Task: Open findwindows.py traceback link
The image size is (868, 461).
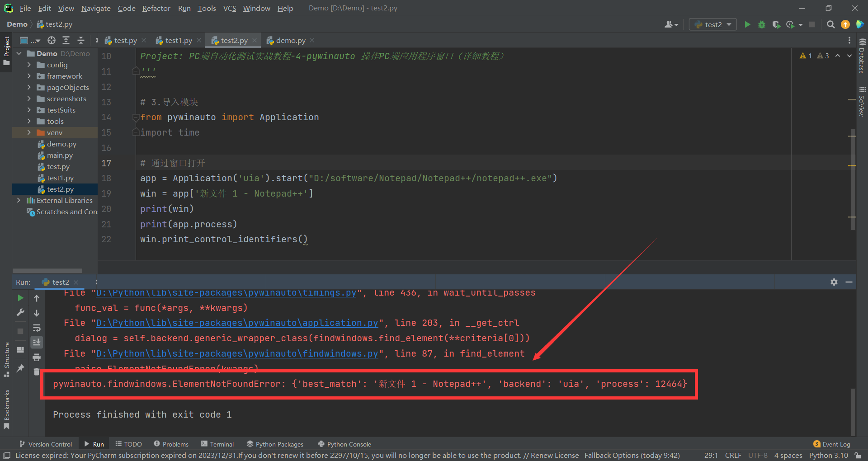Action: (x=237, y=353)
